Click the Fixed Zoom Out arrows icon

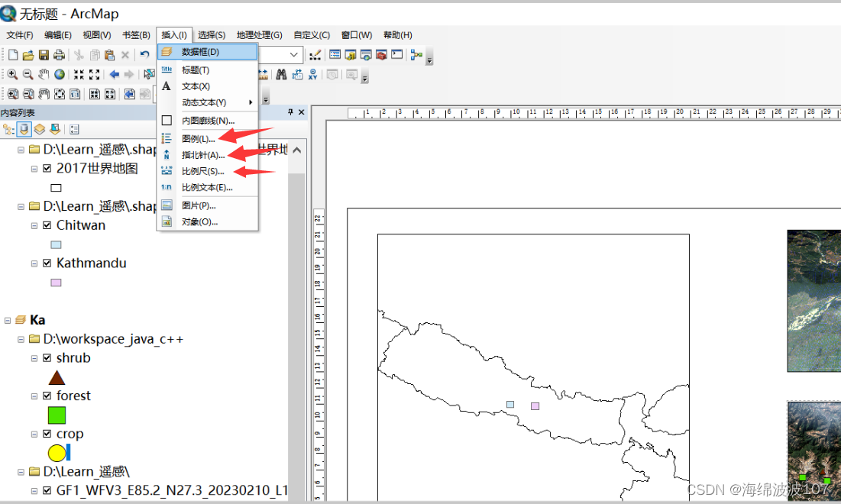click(95, 75)
